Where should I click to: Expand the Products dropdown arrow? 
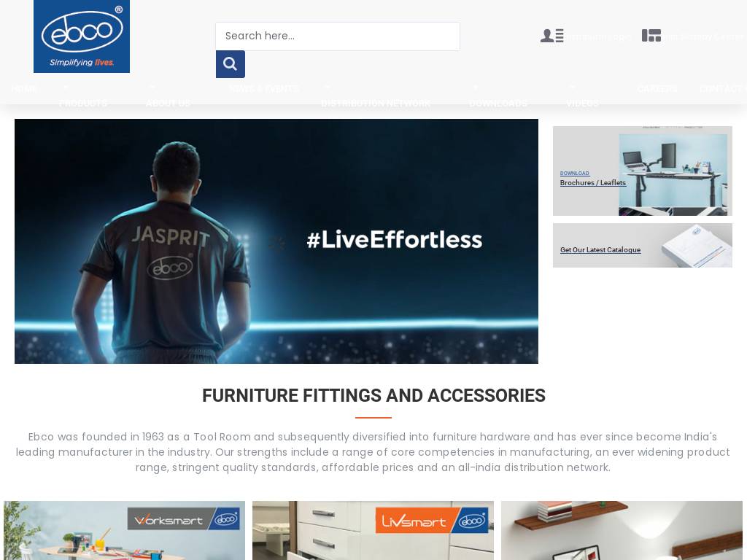tap(66, 87)
